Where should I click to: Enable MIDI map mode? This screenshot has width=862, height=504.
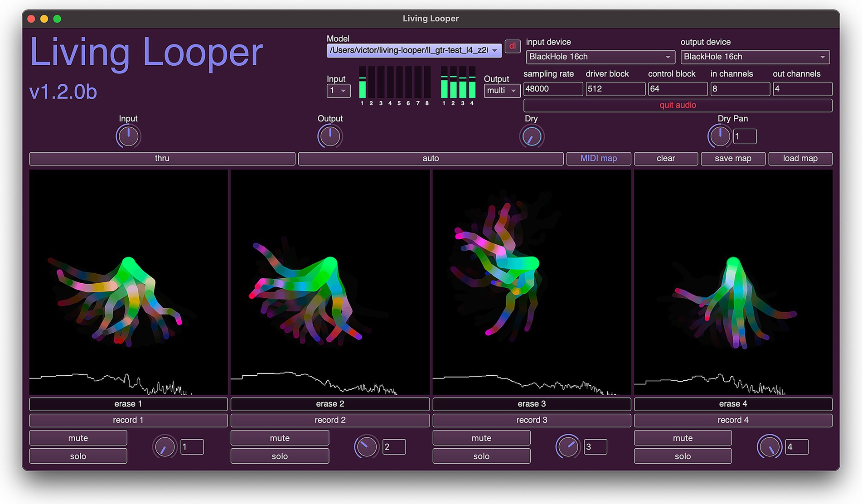pyautogui.click(x=598, y=159)
